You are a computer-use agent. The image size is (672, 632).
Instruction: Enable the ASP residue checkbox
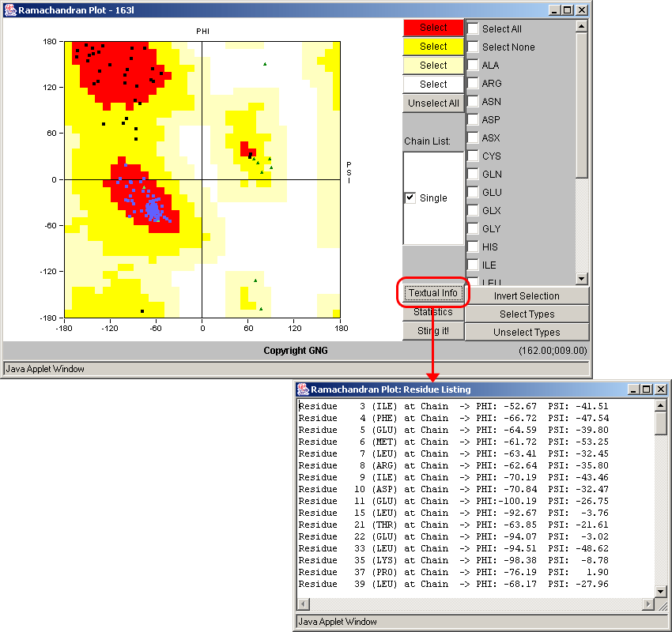coord(473,119)
